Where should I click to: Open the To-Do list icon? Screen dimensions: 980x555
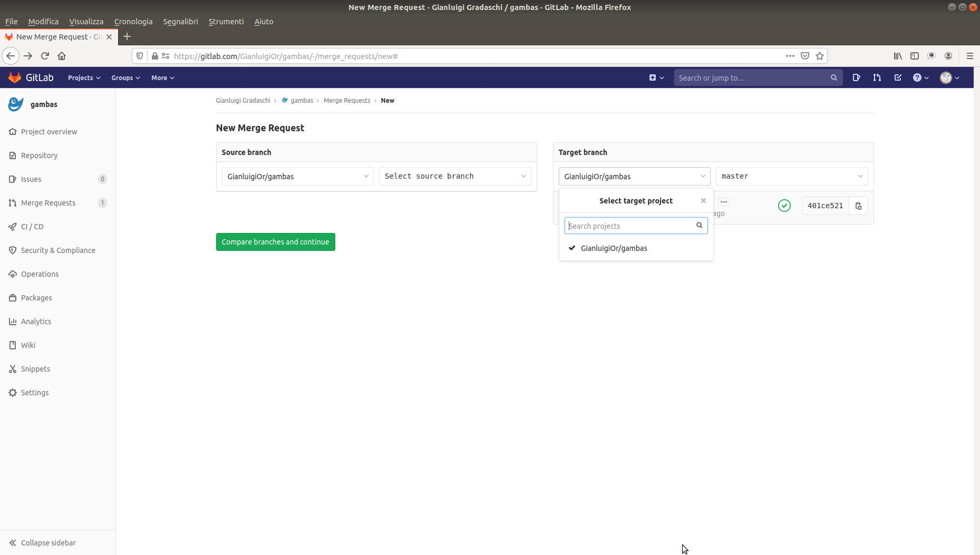click(898, 77)
